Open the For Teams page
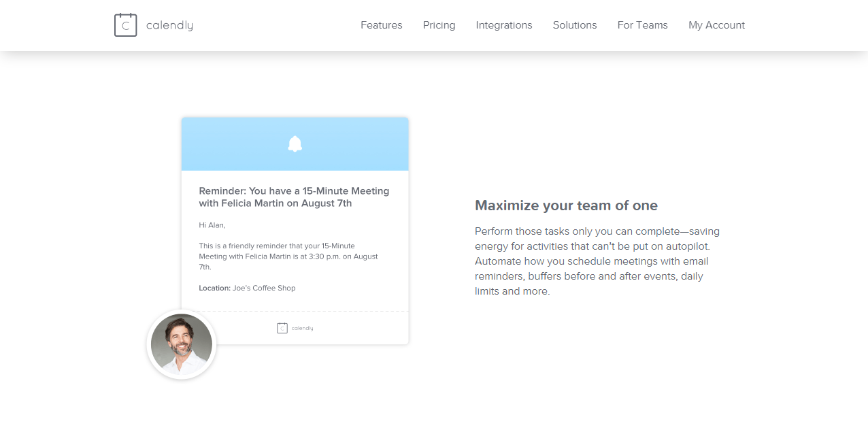The width and height of the screenshot is (868, 430). [643, 25]
